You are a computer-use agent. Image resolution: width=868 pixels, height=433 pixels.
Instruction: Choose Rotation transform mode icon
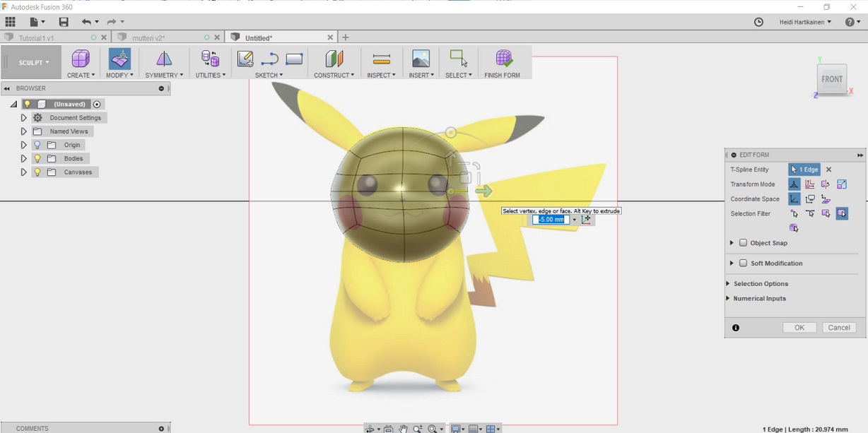tap(826, 184)
